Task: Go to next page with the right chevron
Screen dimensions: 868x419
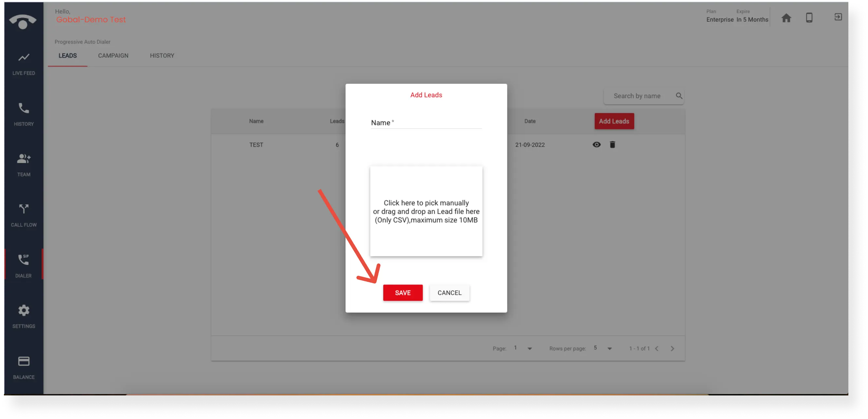Action: 672,348
